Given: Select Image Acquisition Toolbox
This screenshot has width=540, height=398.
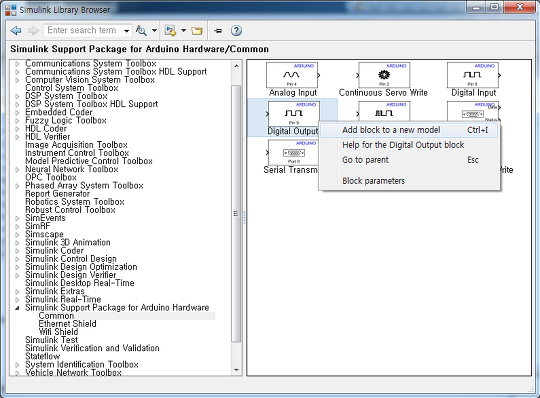Looking at the screenshot, I should [76, 145].
